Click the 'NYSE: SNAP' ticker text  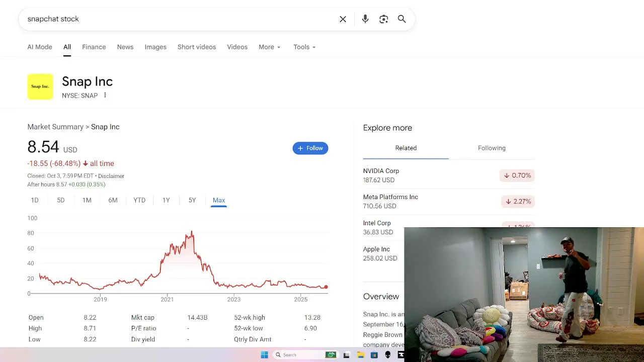click(79, 96)
